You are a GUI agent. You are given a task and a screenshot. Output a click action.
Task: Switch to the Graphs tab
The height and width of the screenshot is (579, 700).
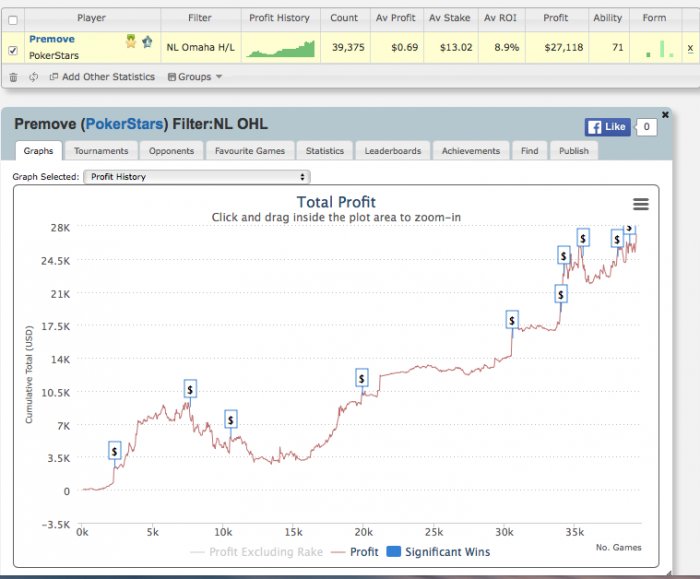[38, 151]
